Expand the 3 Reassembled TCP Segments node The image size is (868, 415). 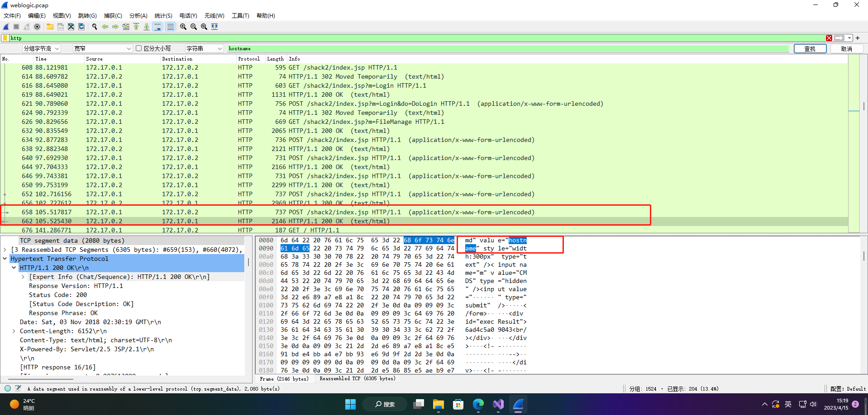coord(5,250)
